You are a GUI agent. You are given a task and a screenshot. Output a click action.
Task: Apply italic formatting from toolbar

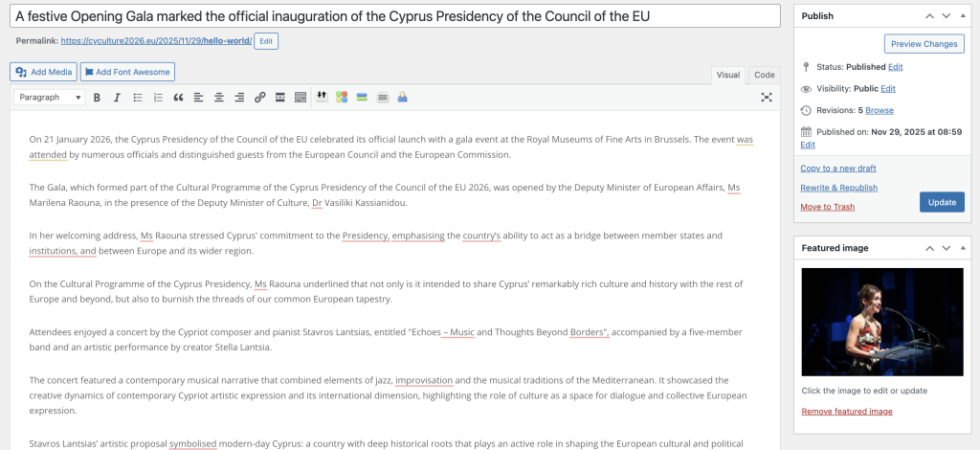point(117,97)
